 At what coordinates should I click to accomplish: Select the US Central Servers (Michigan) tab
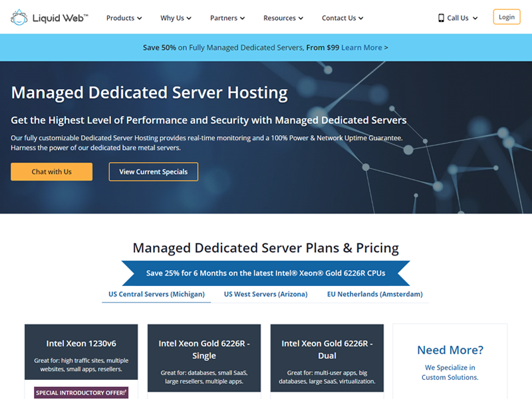click(x=156, y=294)
